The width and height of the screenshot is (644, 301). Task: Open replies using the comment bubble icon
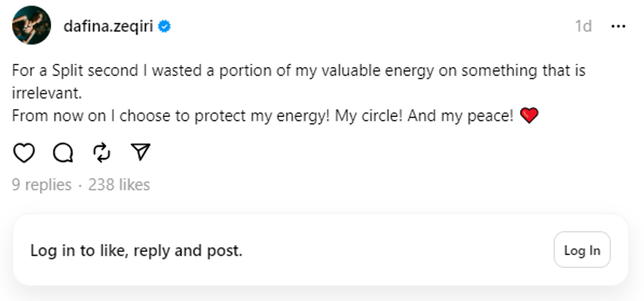[x=62, y=153]
